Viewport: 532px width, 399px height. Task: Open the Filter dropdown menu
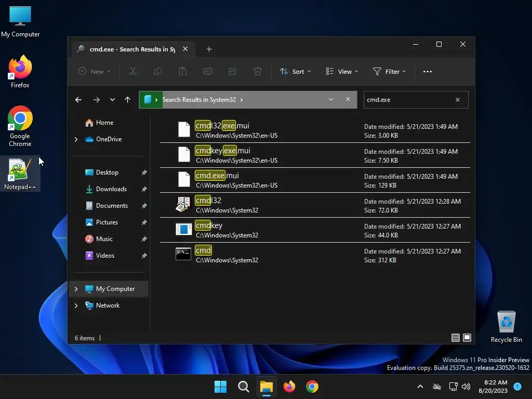click(x=389, y=71)
